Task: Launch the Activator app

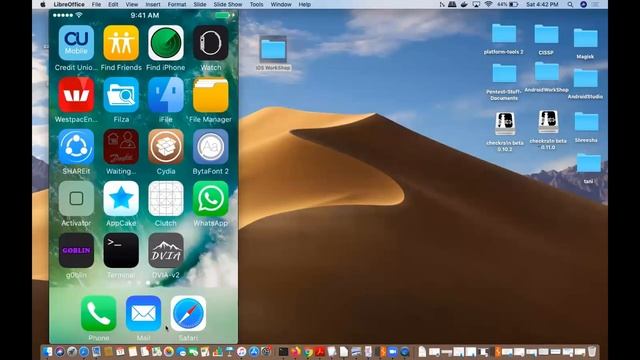Action: click(x=76, y=198)
